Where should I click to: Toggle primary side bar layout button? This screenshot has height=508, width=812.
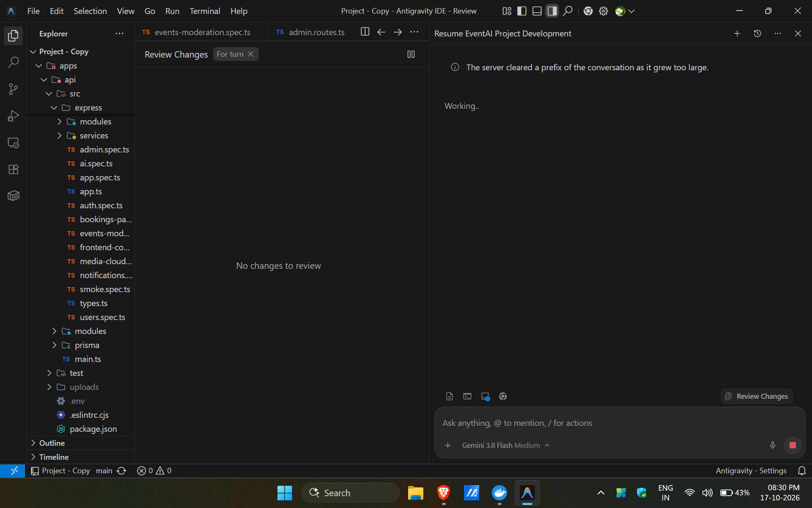pyautogui.click(x=522, y=11)
